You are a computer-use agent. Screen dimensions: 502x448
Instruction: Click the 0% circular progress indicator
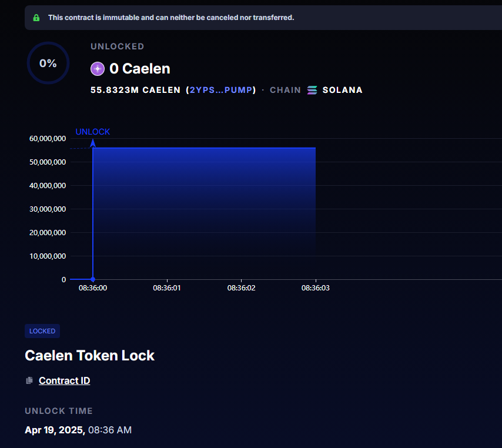48,63
